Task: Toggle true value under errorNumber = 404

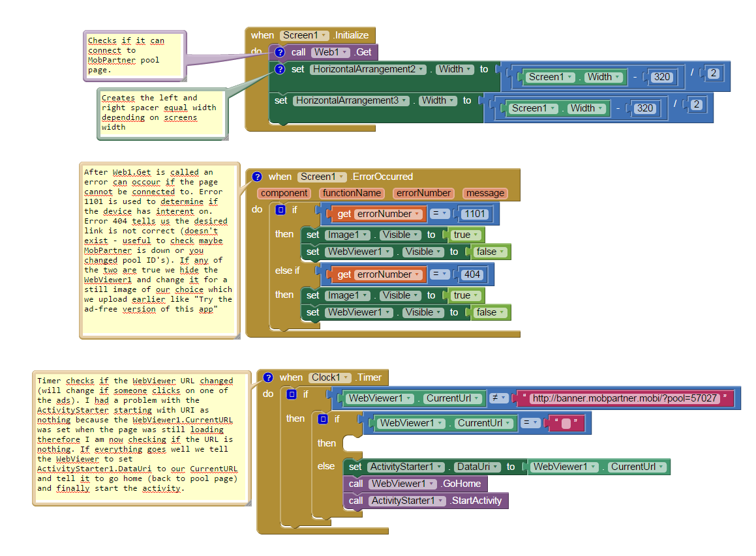Action: [466, 296]
